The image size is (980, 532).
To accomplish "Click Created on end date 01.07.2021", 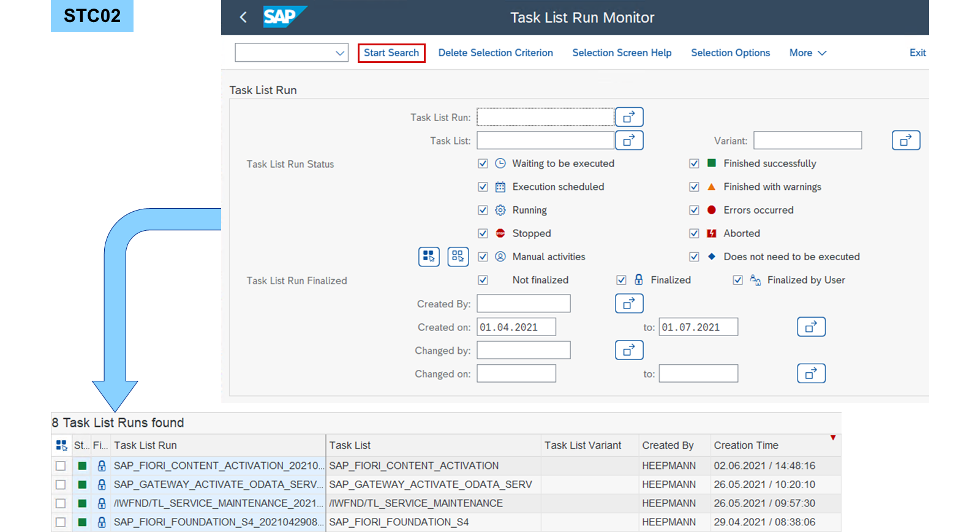I will 698,327.
